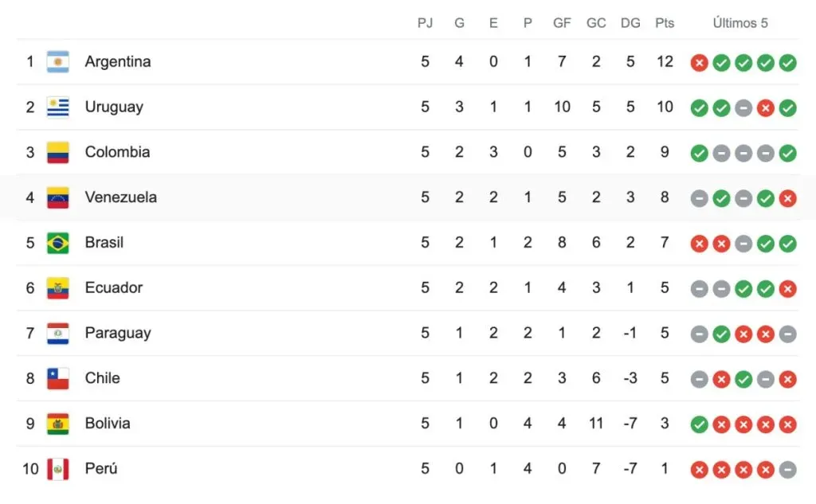Click the Perú flag icon

58,469
